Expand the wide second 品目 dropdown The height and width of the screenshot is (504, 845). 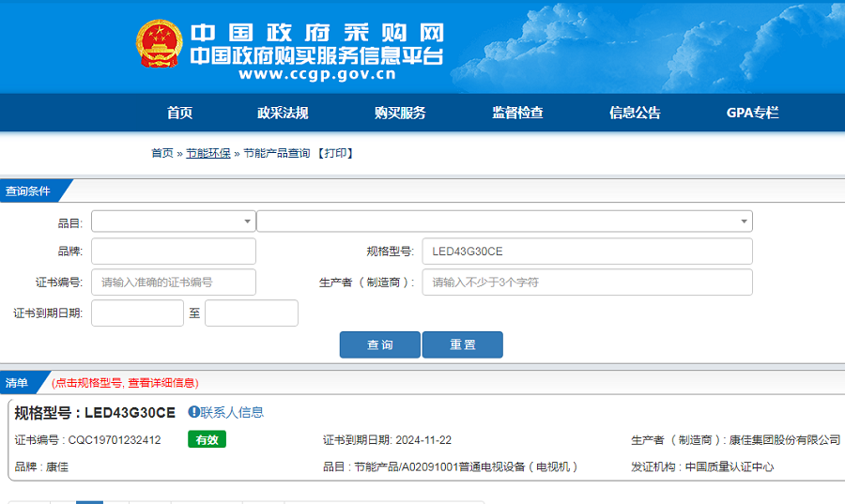pos(504,221)
